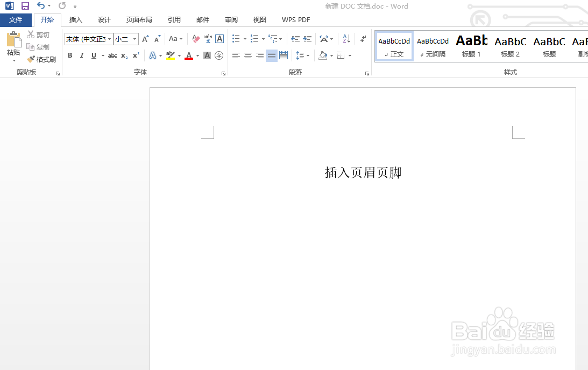Switch to the 邮件 ribbon tab
Screen dimensions: 588x370
click(x=203, y=20)
